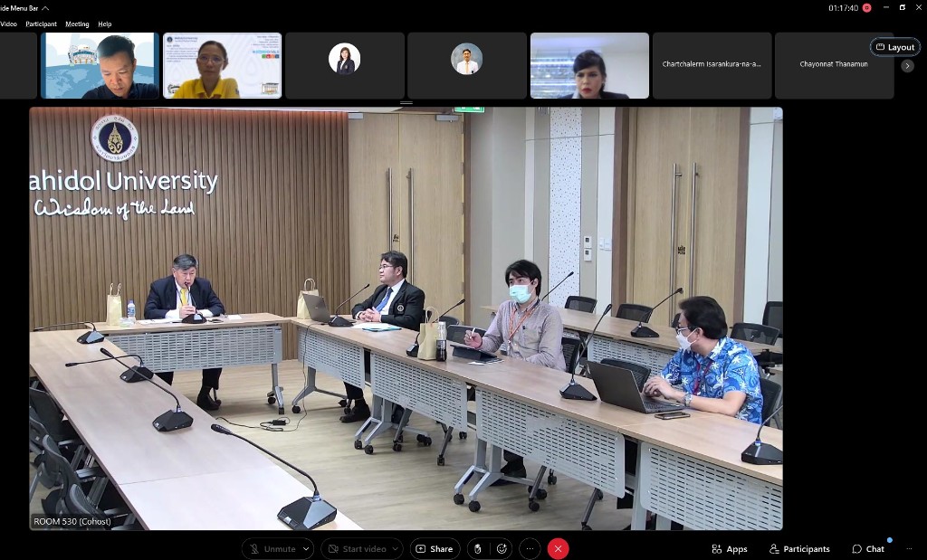Viewport: 927px width, 560px height.
Task: Open the Participant menu
Action: click(42, 24)
